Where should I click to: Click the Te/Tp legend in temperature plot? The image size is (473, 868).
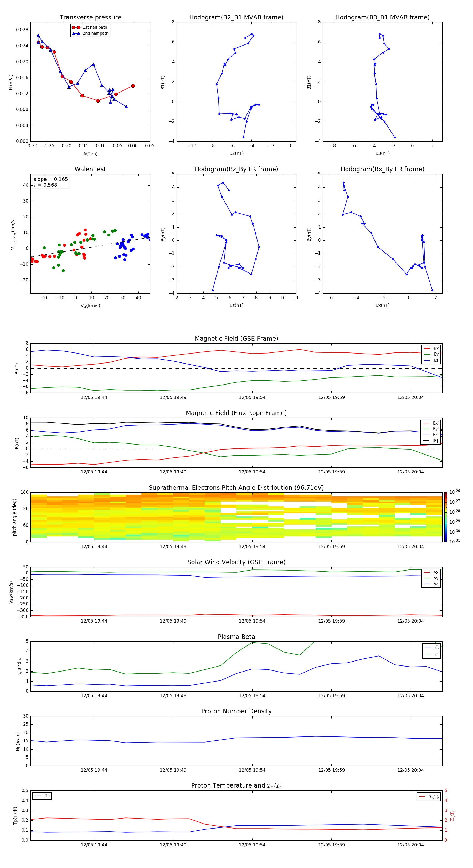click(x=429, y=796)
